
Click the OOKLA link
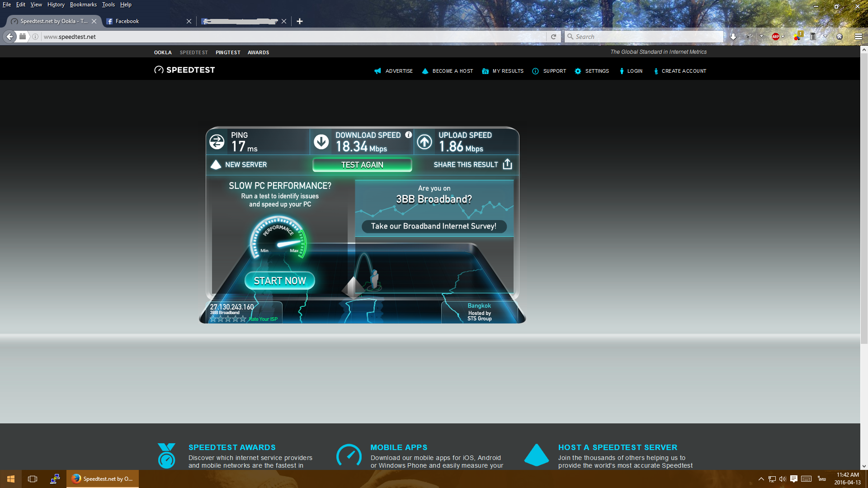pyautogui.click(x=163, y=52)
